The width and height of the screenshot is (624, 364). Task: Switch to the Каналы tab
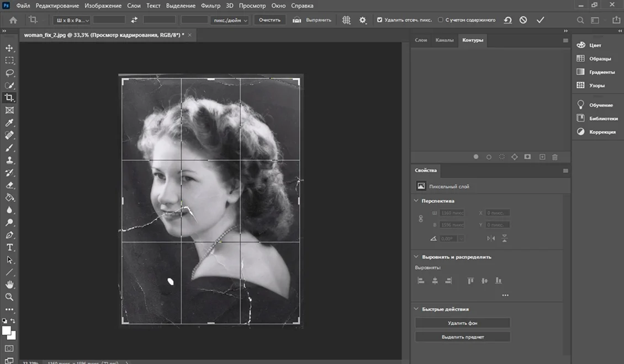(446, 40)
